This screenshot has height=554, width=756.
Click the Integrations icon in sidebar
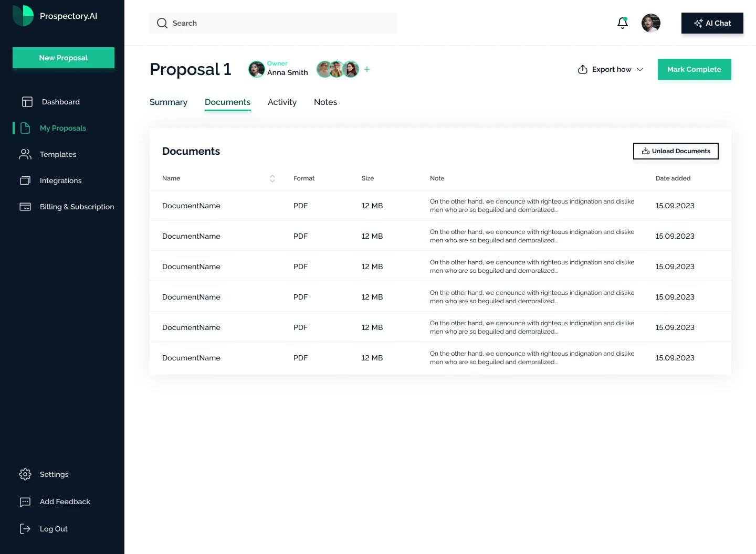point(25,180)
